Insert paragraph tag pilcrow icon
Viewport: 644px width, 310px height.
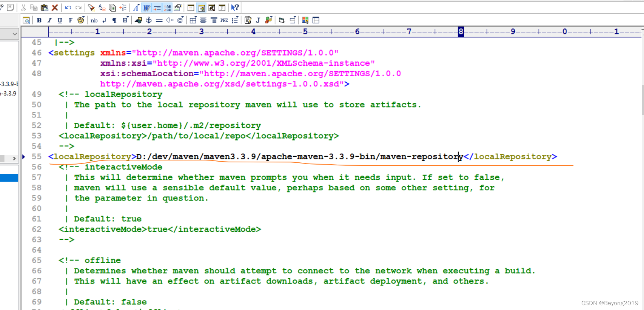114,20
